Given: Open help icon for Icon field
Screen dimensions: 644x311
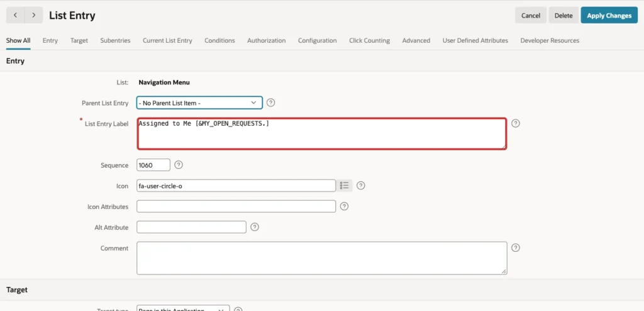Looking at the screenshot, I should coord(360,186).
